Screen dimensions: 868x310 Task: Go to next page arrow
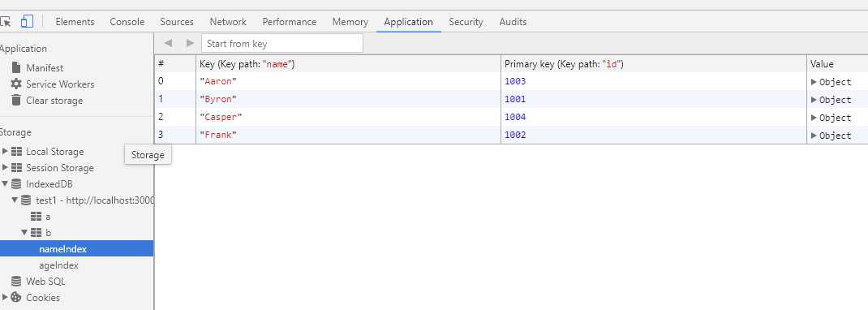190,43
